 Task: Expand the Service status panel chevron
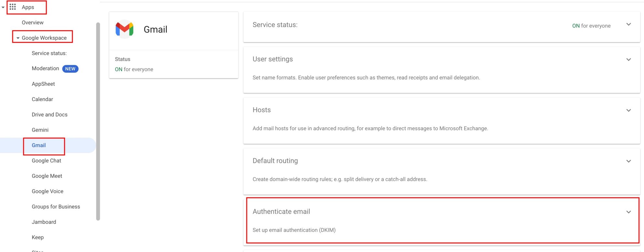pyautogui.click(x=629, y=24)
